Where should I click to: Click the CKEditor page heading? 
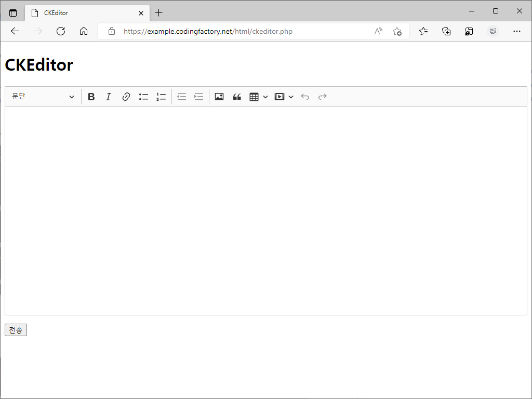[x=39, y=64]
